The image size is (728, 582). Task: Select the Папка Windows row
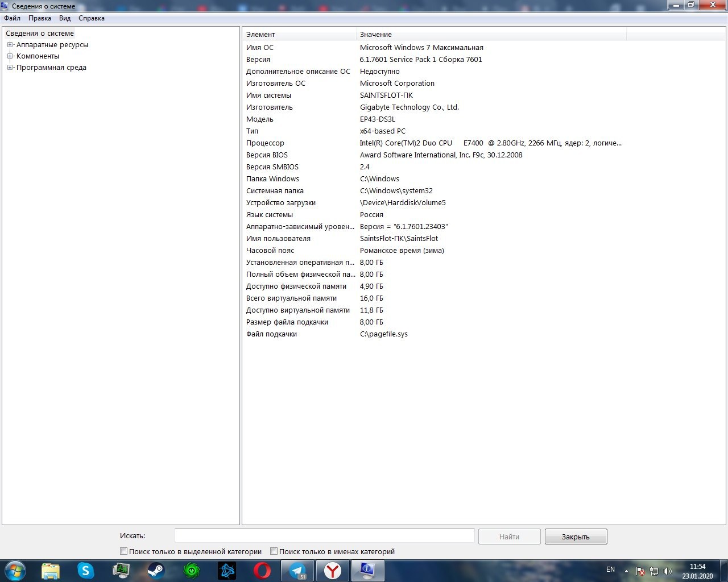tap(435, 178)
